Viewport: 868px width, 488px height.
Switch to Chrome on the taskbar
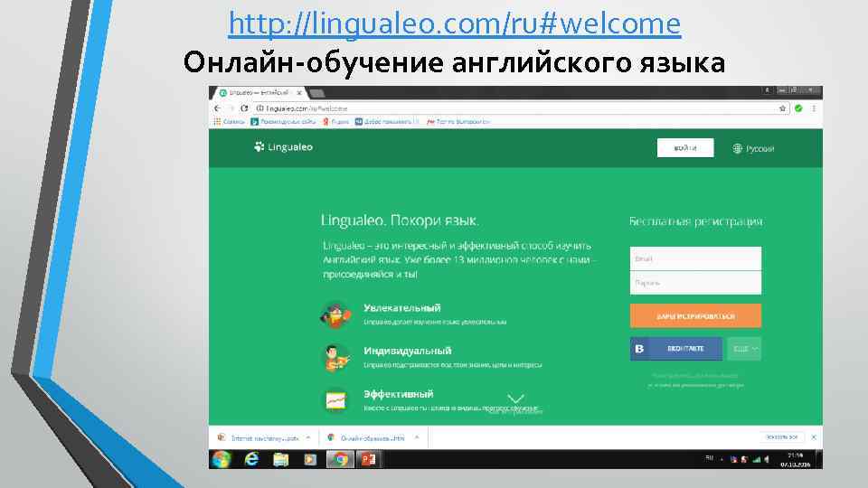340,459
